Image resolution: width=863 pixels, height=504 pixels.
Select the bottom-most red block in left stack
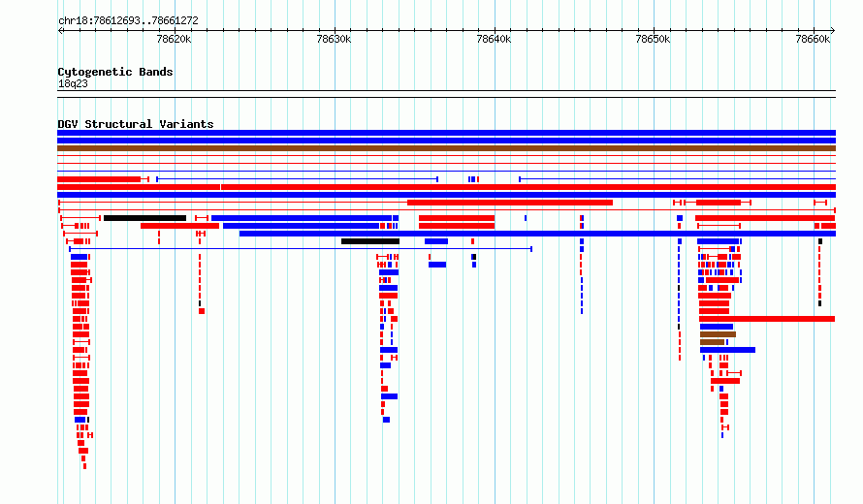click(84, 466)
